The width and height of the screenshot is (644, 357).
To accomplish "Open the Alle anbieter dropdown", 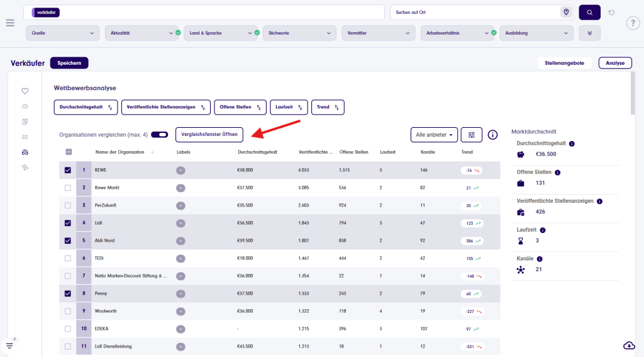I will 434,135.
